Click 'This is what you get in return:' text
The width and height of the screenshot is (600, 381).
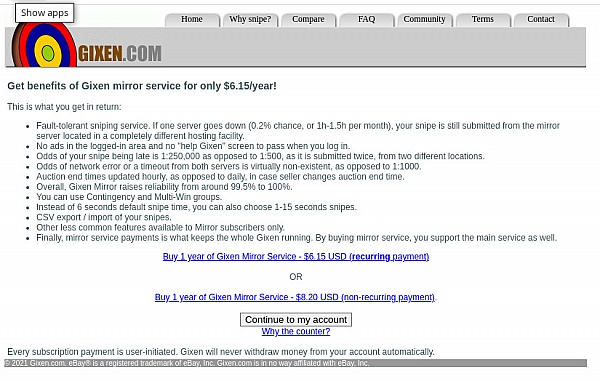pos(64,107)
